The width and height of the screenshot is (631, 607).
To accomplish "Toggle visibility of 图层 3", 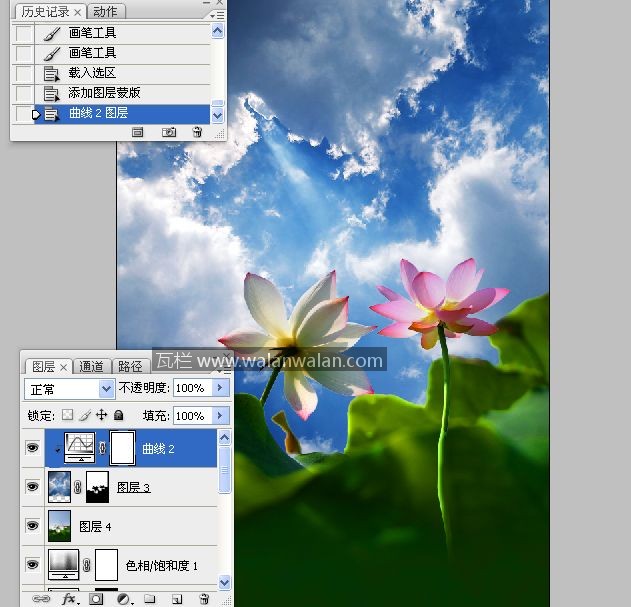I will pos(32,487).
